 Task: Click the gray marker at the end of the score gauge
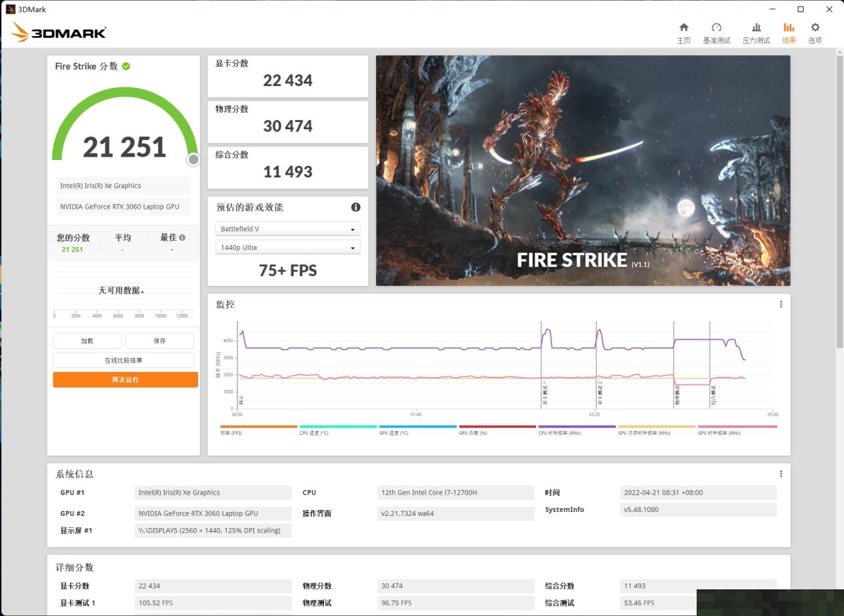[193, 159]
